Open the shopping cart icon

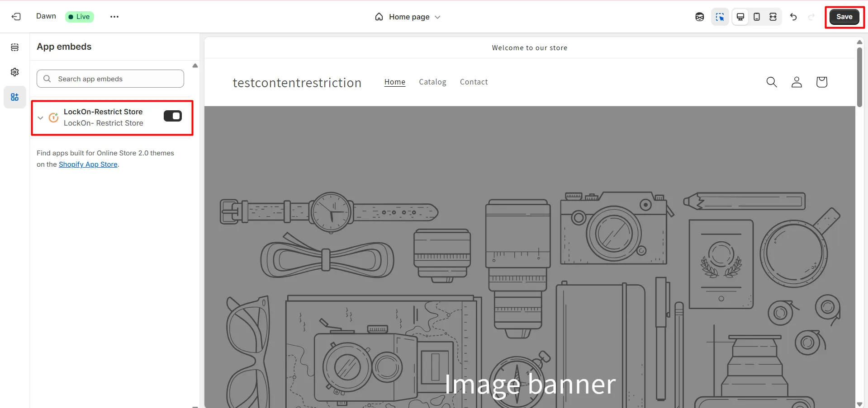[x=822, y=82]
